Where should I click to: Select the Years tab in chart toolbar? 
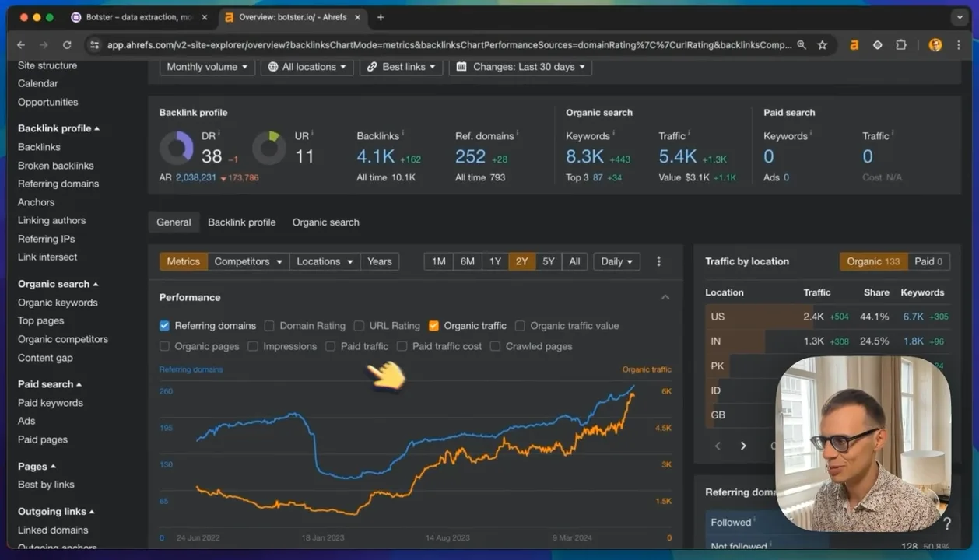click(x=380, y=261)
